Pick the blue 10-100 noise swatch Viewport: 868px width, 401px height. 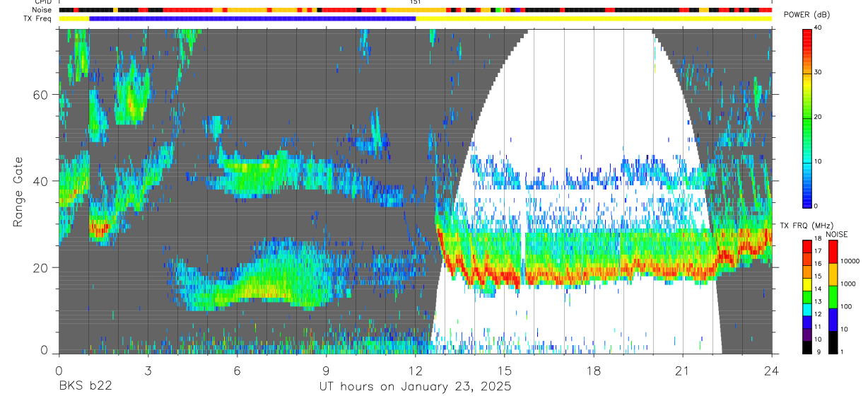pyautogui.click(x=832, y=320)
